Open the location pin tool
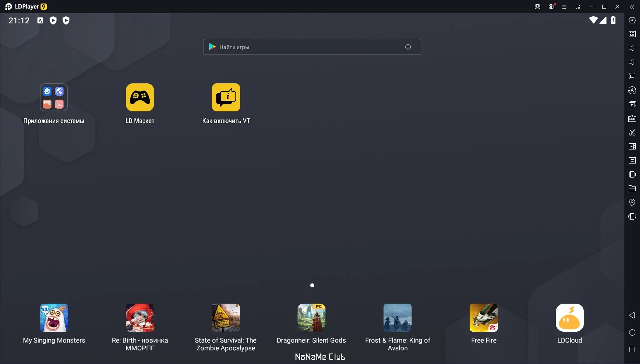Viewport: 640px width, 364px height. click(632, 202)
